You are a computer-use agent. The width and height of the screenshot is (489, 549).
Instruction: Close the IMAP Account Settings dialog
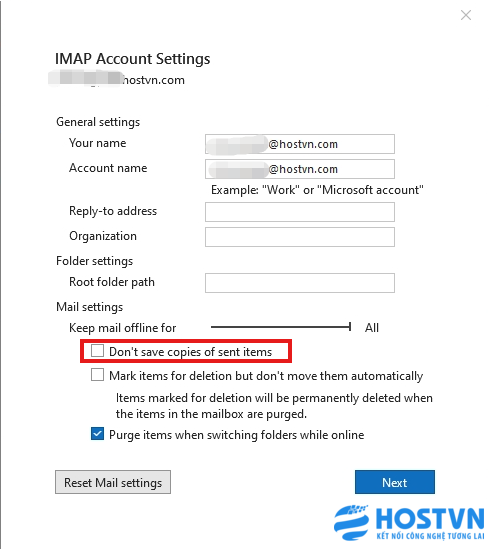point(466,15)
